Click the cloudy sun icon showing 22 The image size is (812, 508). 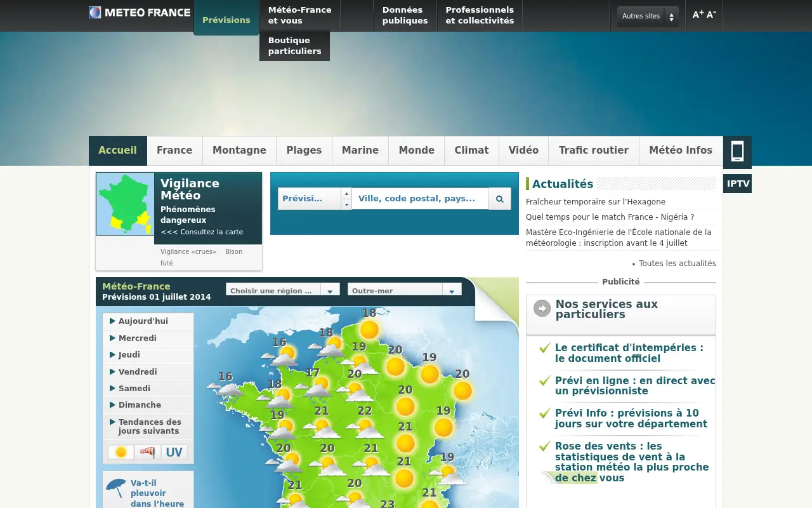365,428
